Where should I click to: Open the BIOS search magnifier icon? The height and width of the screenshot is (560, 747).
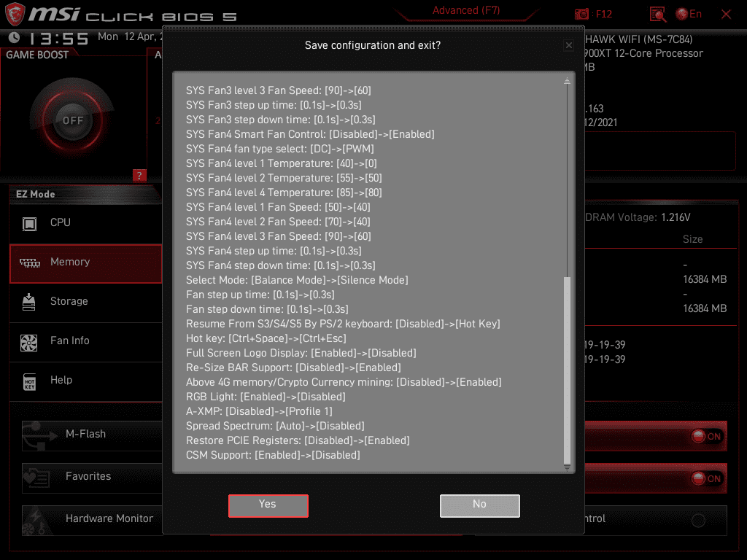(x=658, y=15)
